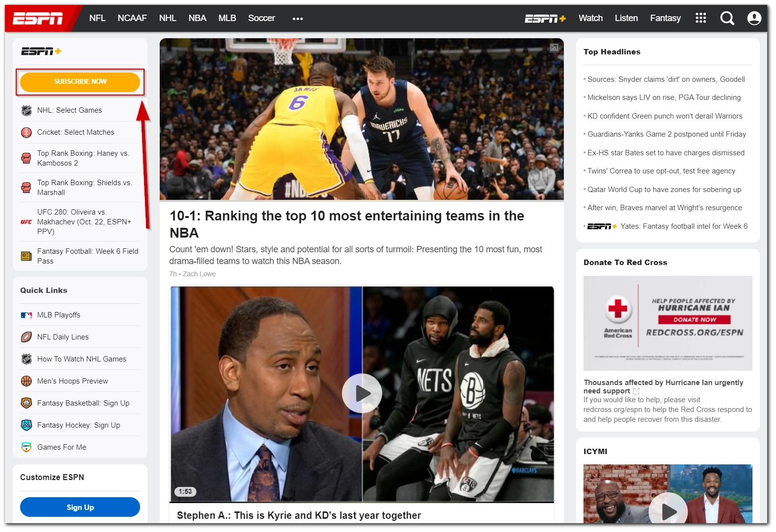Viewport: 776px width, 532px height.
Task: Open the Fantasy menu
Action: coord(665,18)
